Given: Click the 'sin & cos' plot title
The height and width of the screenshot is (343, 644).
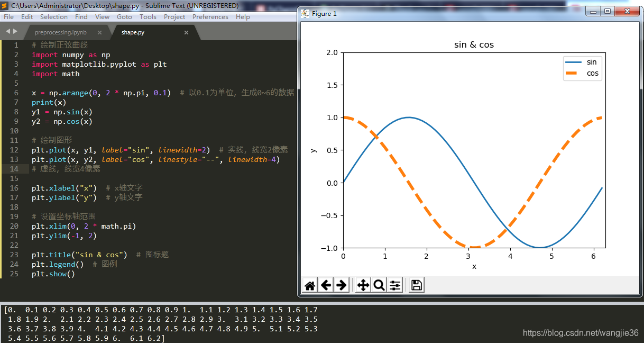Looking at the screenshot, I should [x=474, y=45].
